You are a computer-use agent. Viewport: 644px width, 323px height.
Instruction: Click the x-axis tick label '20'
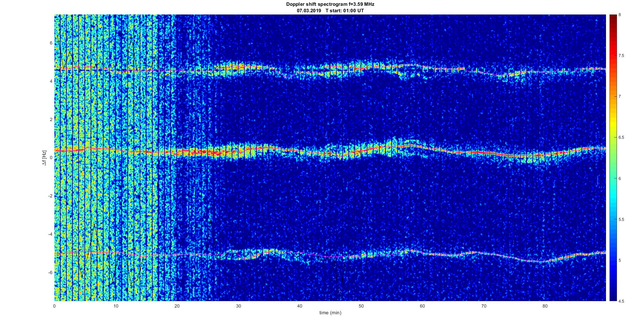[177, 306]
